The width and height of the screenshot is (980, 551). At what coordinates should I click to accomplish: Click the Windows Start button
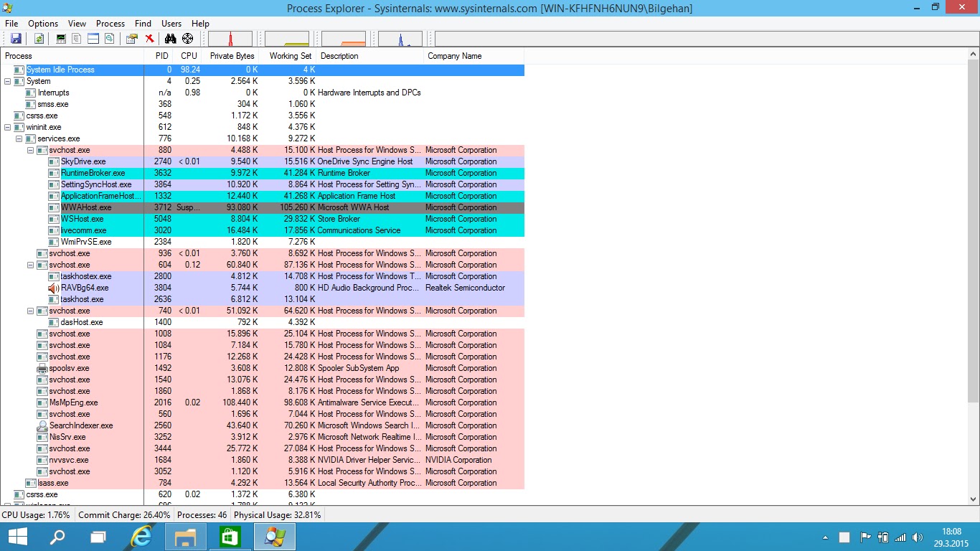coord(17,537)
